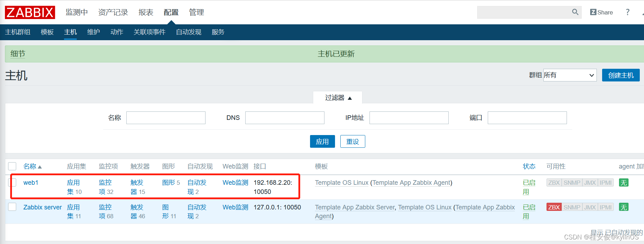Open the 配置 top menu

click(x=171, y=12)
